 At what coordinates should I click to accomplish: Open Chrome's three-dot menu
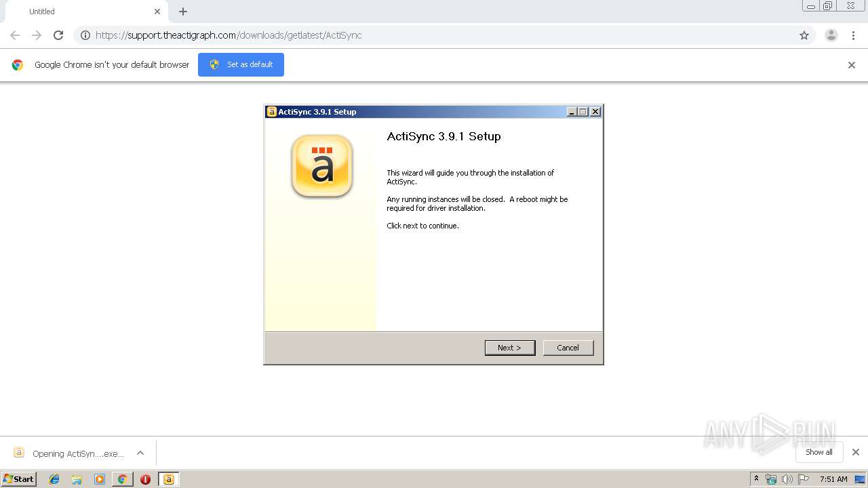tap(853, 35)
